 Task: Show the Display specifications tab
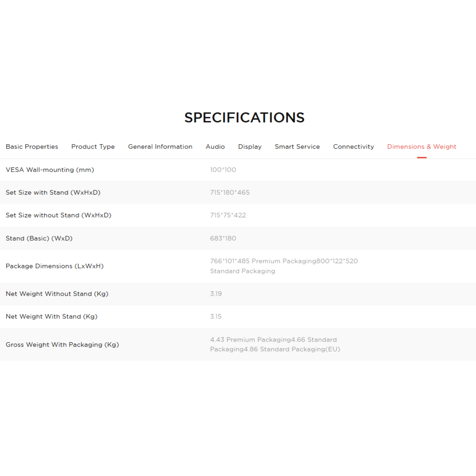pos(250,147)
